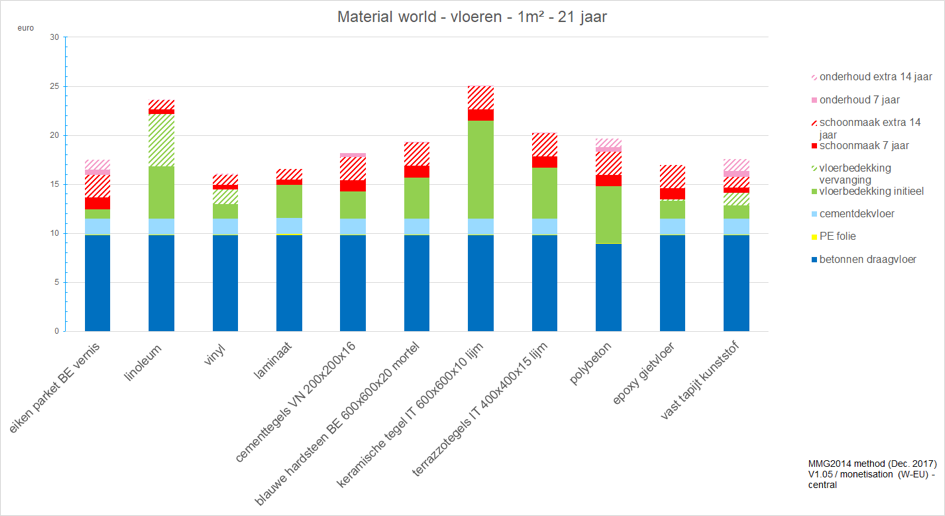Click x-axis label 'cementtegels VN 200x200x16'

point(295,402)
